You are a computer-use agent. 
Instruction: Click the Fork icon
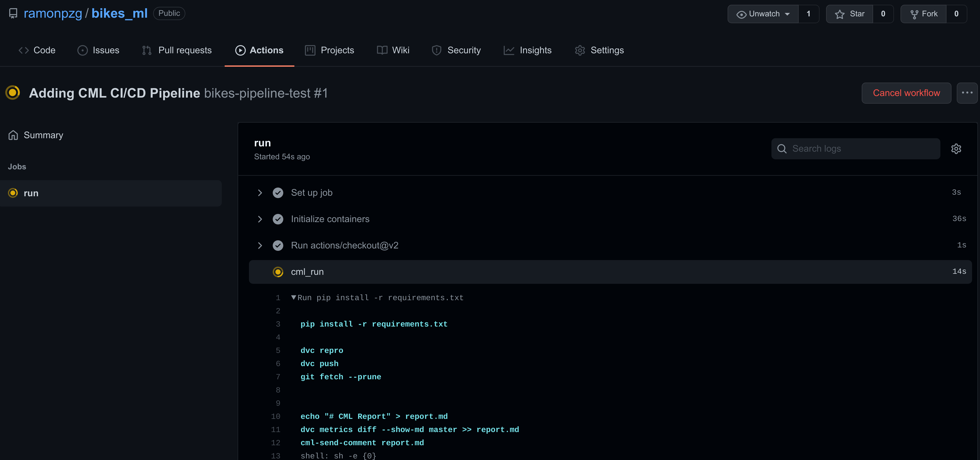tap(914, 15)
